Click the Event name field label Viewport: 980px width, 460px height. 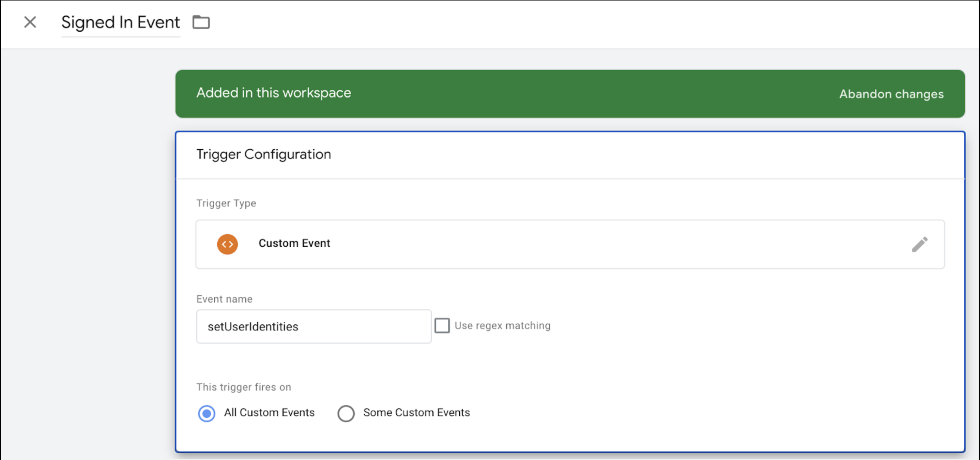click(x=224, y=299)
